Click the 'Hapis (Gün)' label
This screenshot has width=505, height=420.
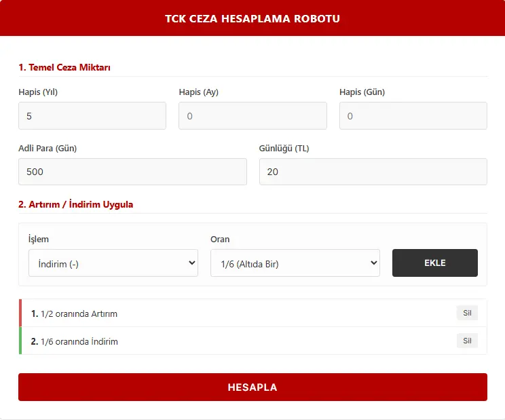click(x=362, y=92)
